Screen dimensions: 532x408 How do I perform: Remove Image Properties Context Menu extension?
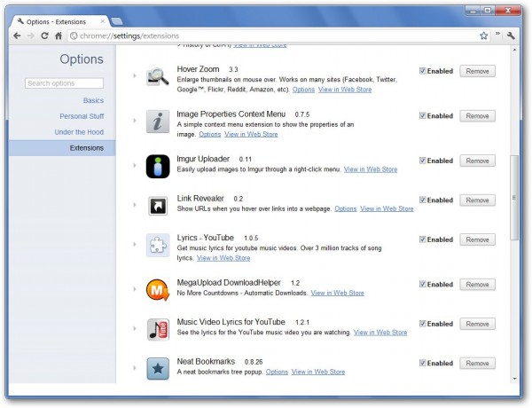(477, 115)
